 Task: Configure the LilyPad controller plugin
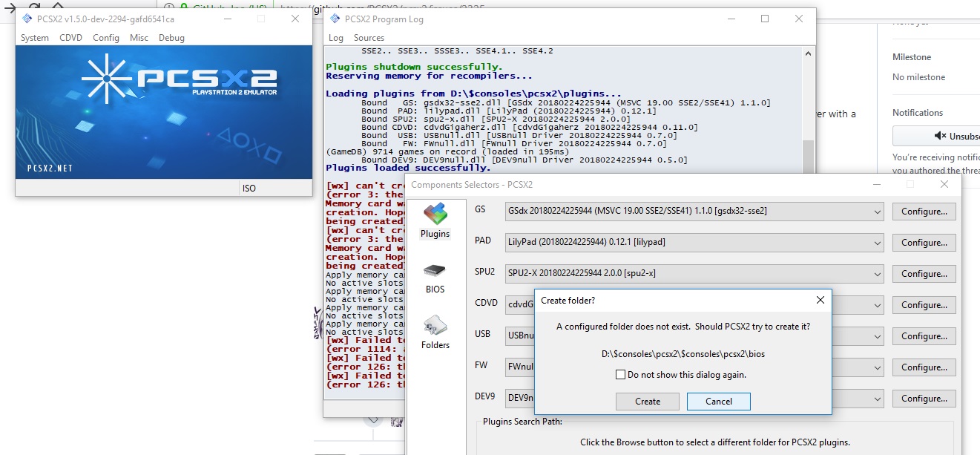click(x=924, y=242)
